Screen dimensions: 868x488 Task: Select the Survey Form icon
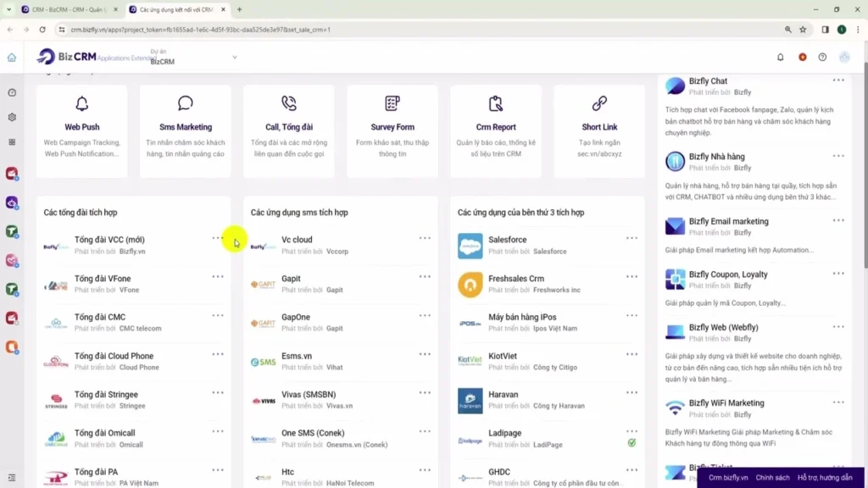(392, 104)
